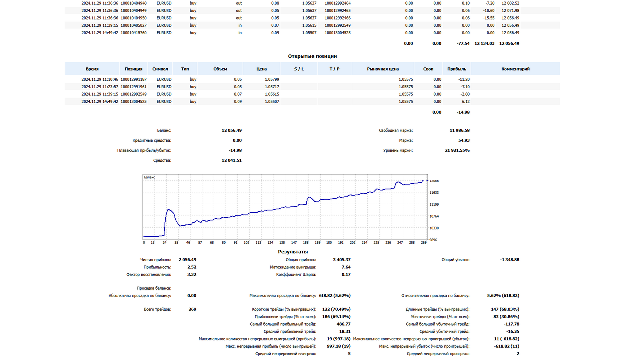The height and width of the screenshot is (360, 644).
Task: Click the S / L column header
Action: pos(299,69)
